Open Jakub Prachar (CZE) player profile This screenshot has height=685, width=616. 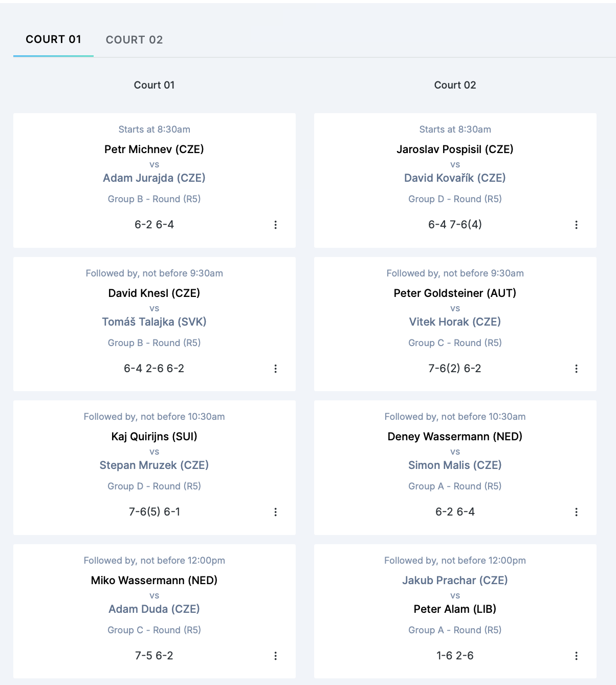[x=455, y=581]
